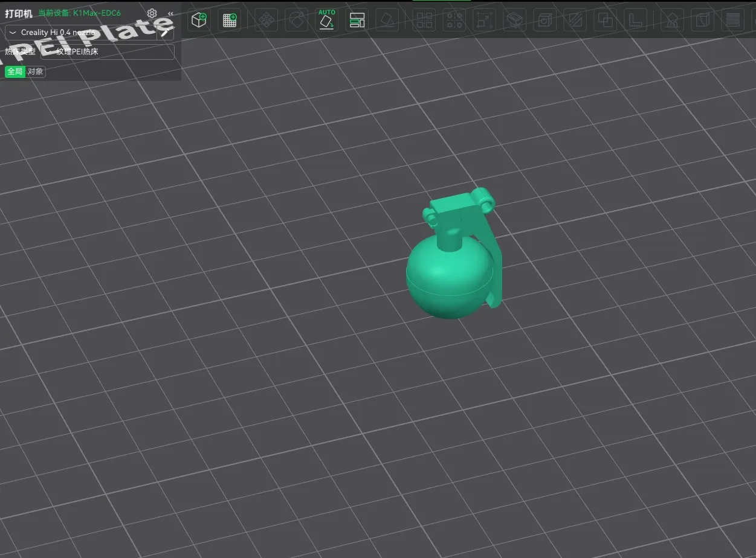This screenshot has height=558, width=756.
Task: Collapse the printer panel with double chevron
Action: (x=170, y=13)
